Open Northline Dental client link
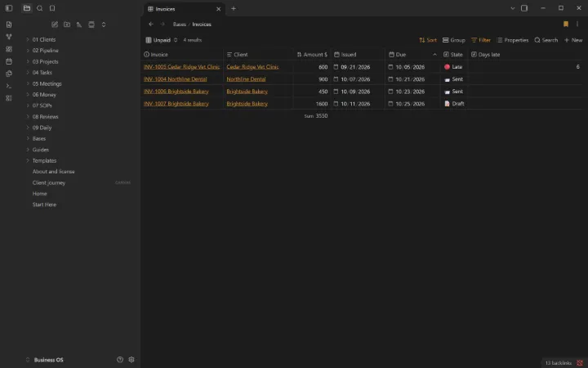The width and height of the screenshot is (588, 368). [x=246, y=79]
